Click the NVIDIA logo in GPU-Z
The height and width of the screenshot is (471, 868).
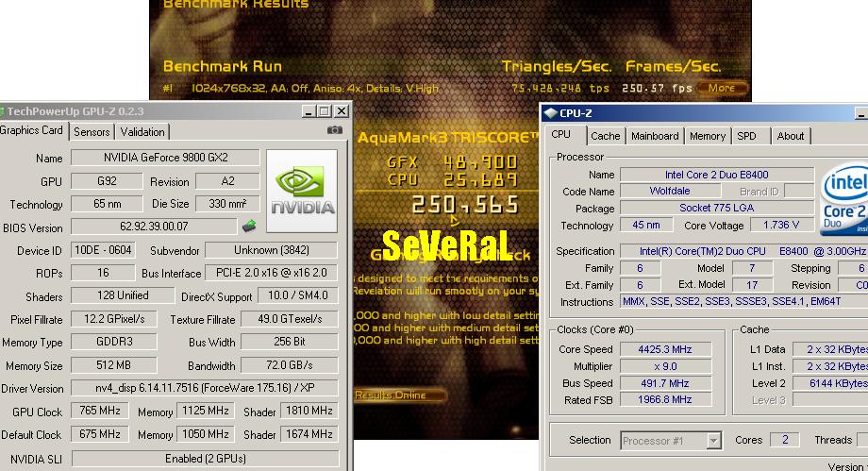click(x=302, y=192)
